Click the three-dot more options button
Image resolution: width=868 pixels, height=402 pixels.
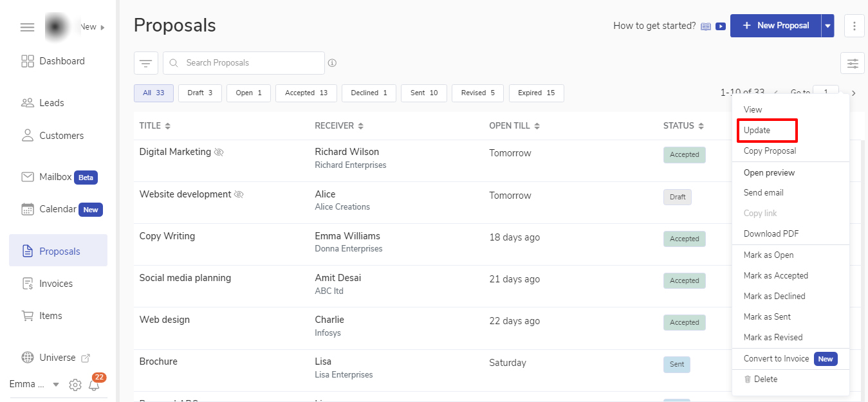coord(854,26)
